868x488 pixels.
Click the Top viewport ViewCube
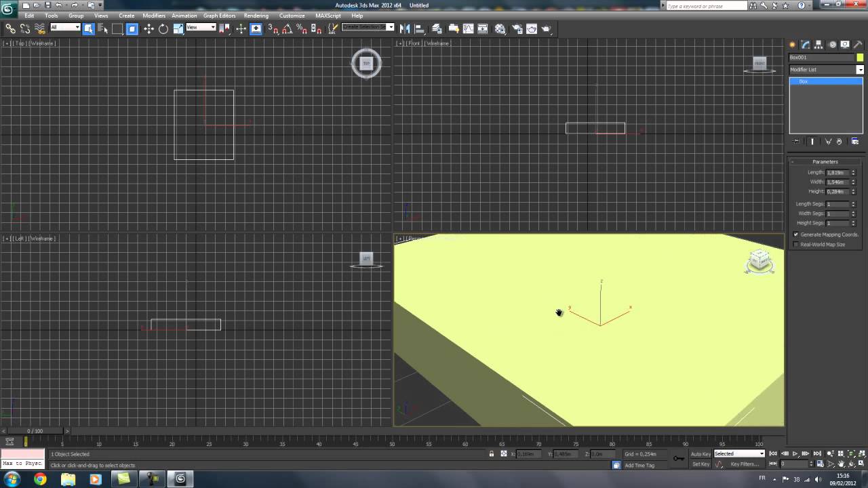pos(366,63)
